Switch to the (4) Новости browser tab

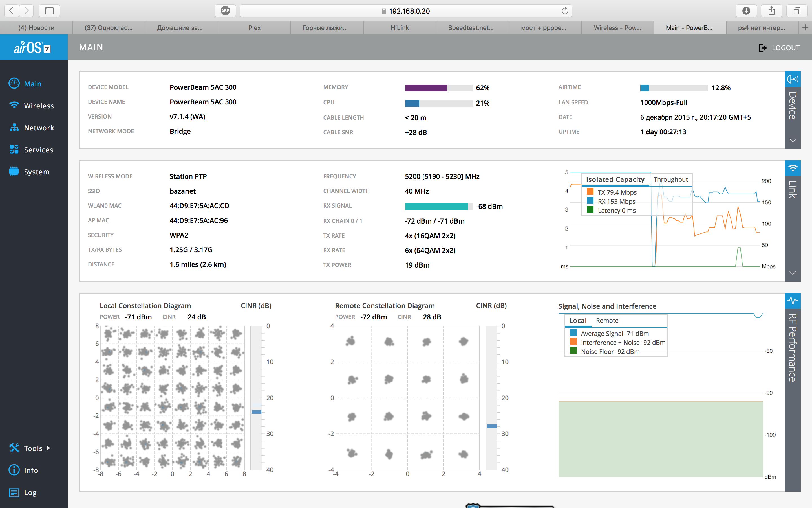point(36,28)
